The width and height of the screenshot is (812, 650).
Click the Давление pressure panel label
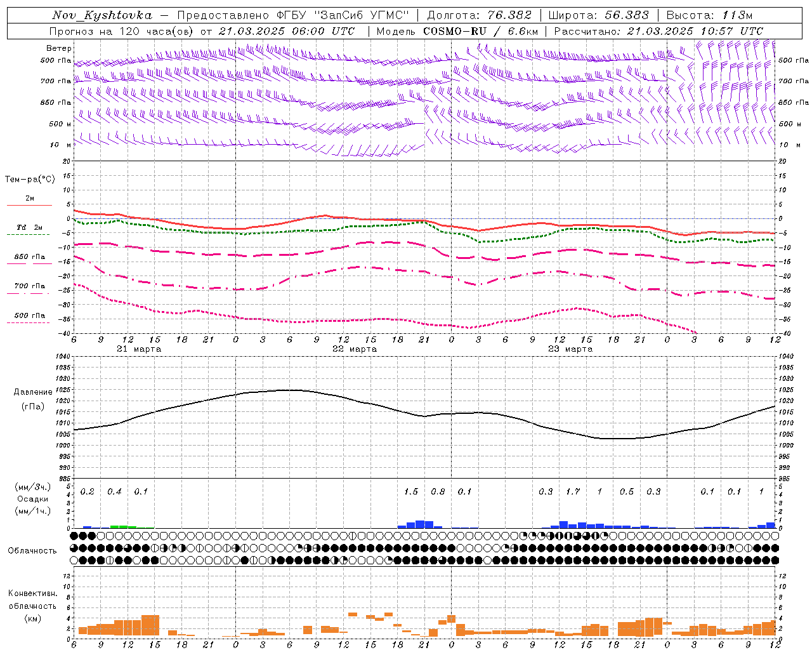(x=33, y=392)
